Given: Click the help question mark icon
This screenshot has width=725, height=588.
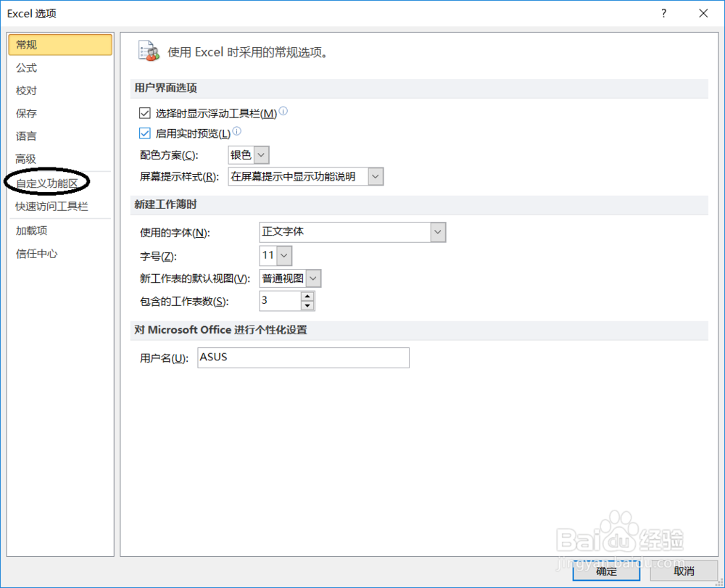Looking at the screenshot, I should pos(664,13).
